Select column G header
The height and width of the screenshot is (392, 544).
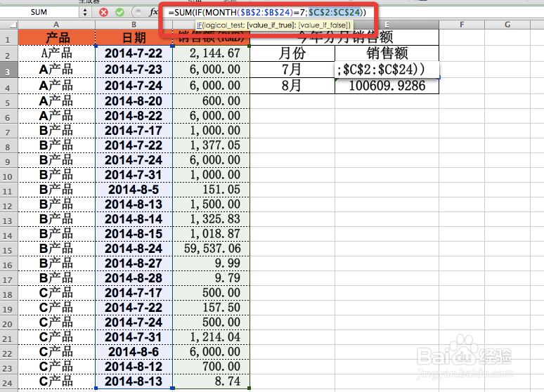point(507,25)
